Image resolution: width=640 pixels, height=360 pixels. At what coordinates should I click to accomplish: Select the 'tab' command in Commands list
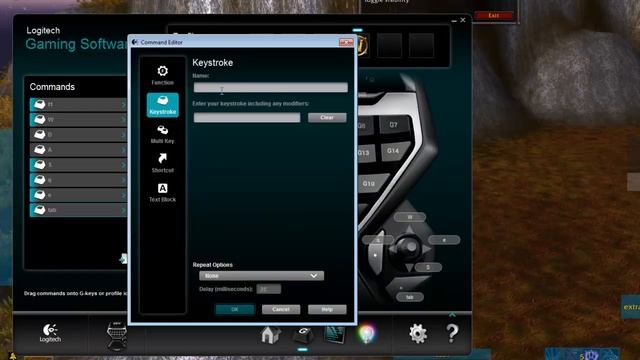tap(78, 210)
